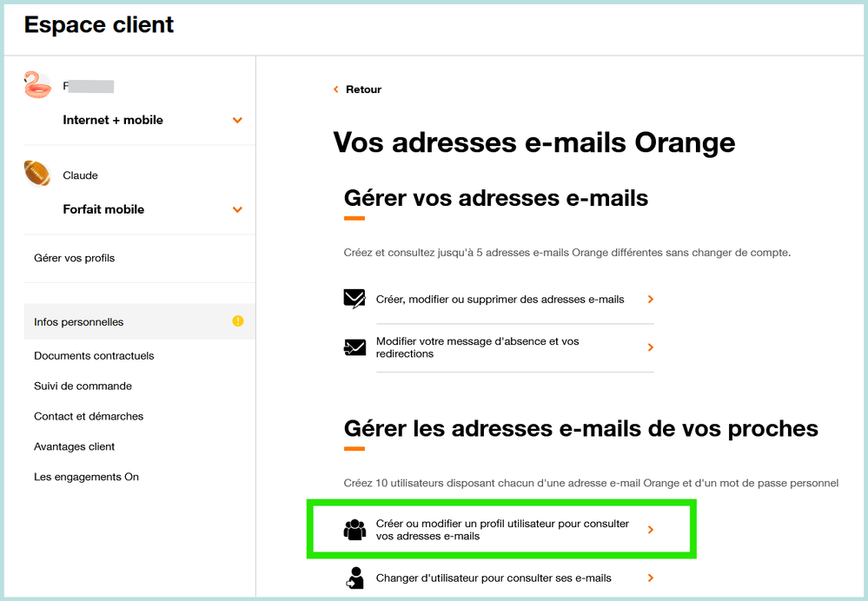Select Infos personnelles in sidebar
Viewport: 868px width, 601px height.
click(x=140, y=321)
